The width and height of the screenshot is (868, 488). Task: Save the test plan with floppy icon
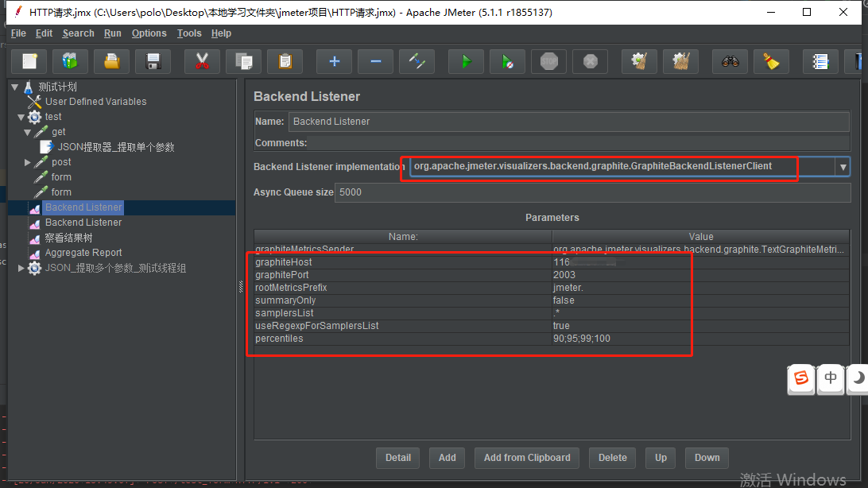153,61
